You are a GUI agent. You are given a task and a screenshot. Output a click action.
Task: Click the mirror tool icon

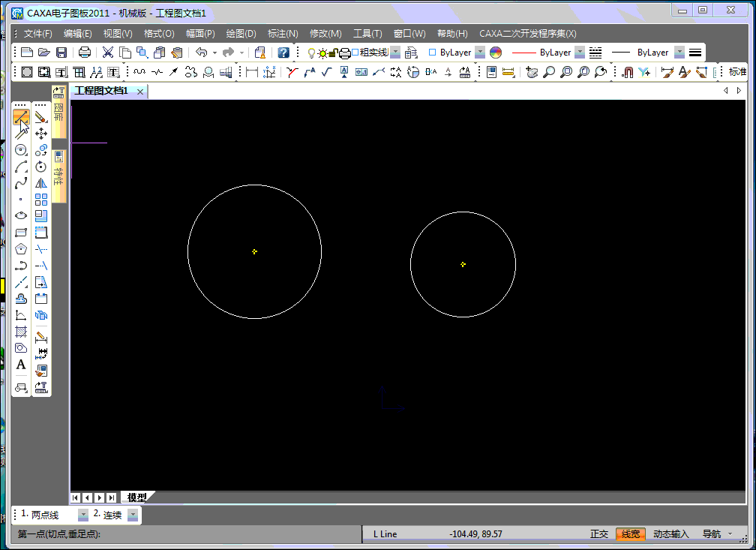point(41,182)
